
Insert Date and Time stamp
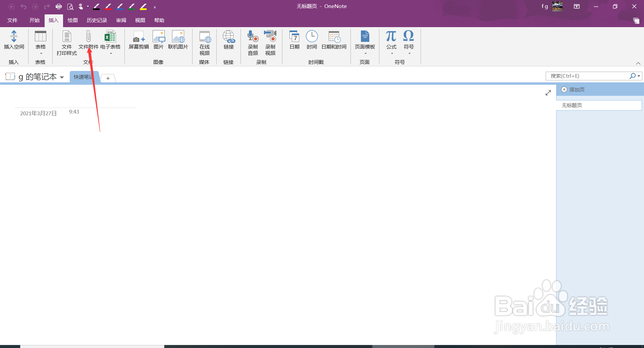pos(334,40)
